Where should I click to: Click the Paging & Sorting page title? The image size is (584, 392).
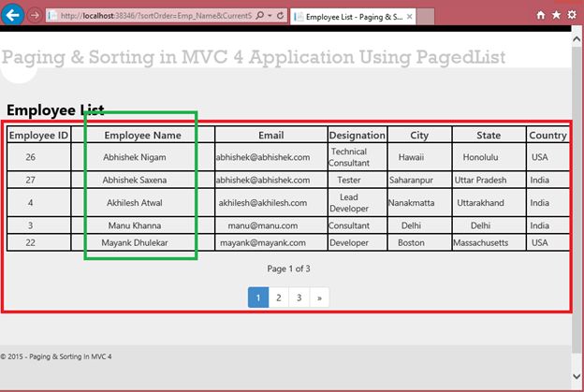click(x=254, y=57)
